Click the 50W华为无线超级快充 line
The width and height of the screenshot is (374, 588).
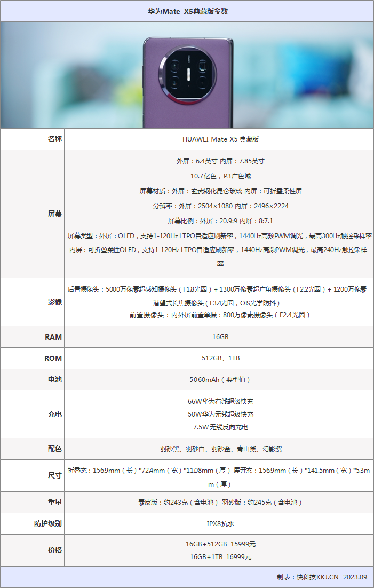point(220,414)
